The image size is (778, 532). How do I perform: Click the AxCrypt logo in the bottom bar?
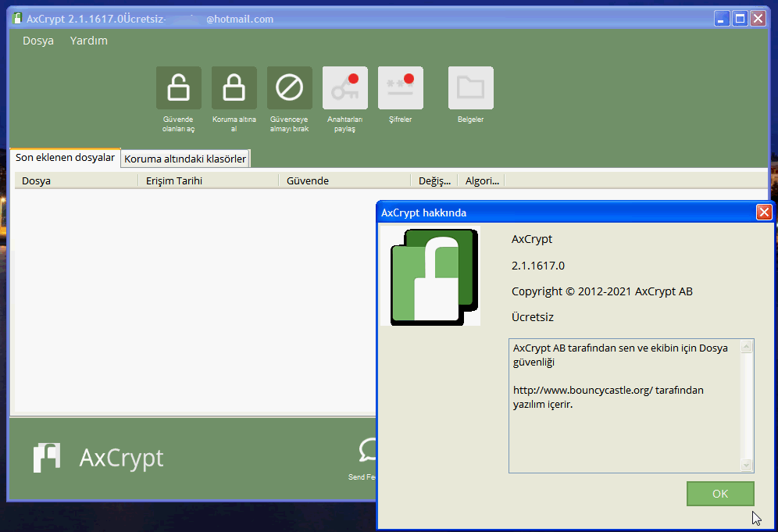[x=47, y=458]
